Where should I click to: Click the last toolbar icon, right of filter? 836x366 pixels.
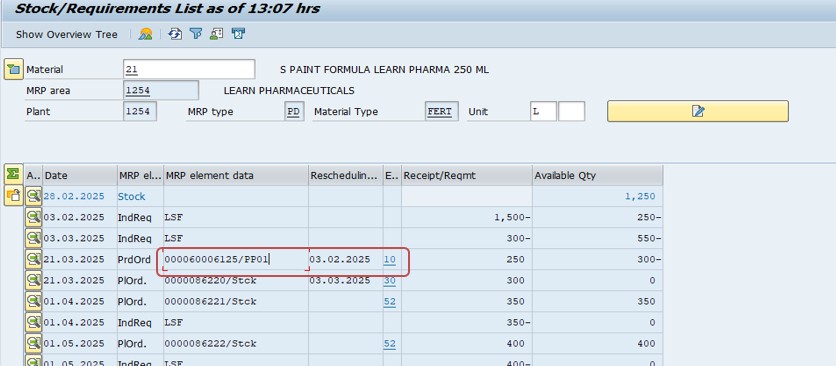click(x=238, y=34)
